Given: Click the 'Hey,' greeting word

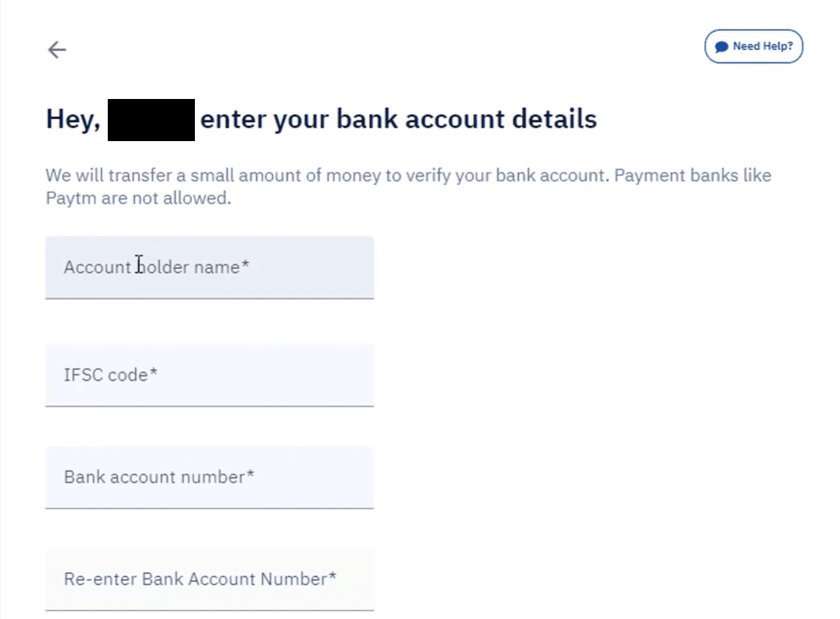Looking at the screenshot, I should coord(73,119).
